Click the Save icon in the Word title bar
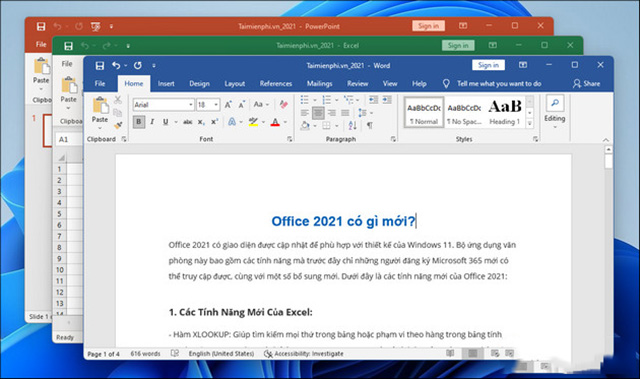 pos(100,65)
